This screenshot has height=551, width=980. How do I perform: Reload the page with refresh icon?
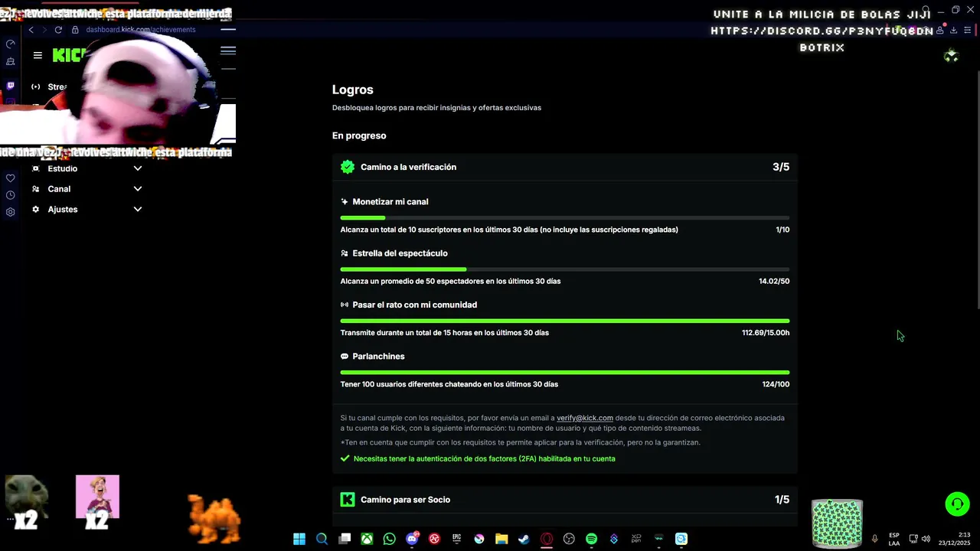58,30
